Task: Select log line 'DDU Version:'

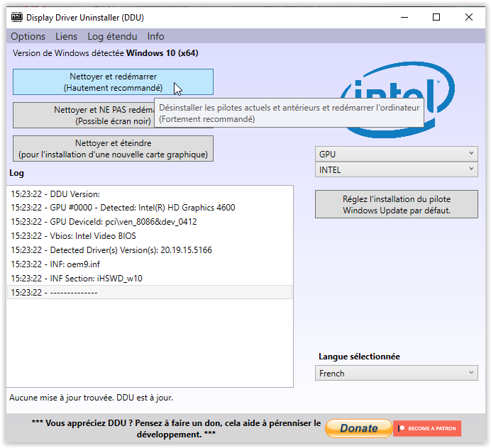Action: (x=150, y=194)
